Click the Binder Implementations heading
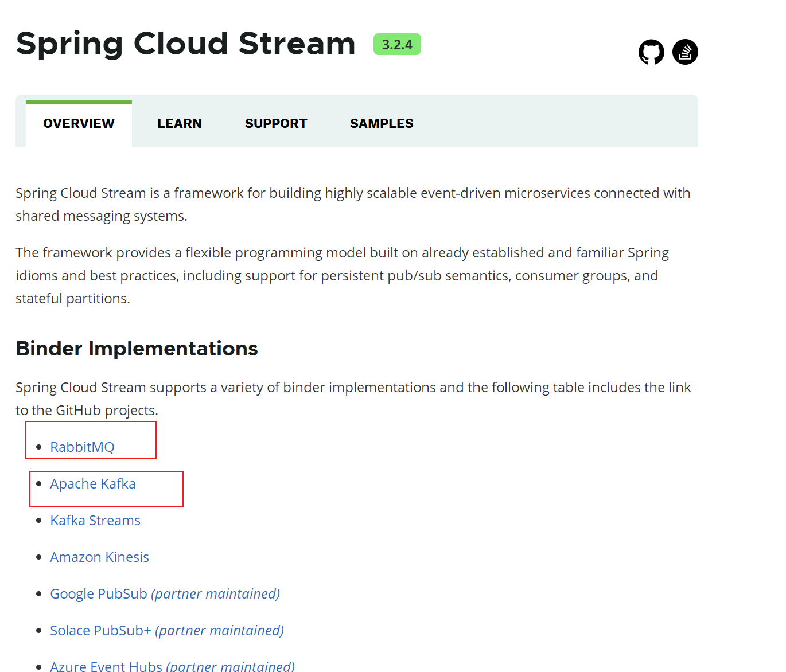 pos(137,349)
